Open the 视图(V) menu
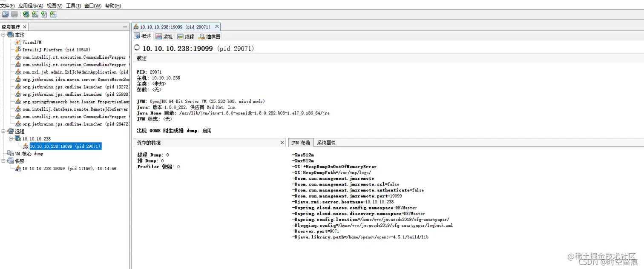Image resolution: width=644 pixels, height=269 pixels. [x=55, y=6]
